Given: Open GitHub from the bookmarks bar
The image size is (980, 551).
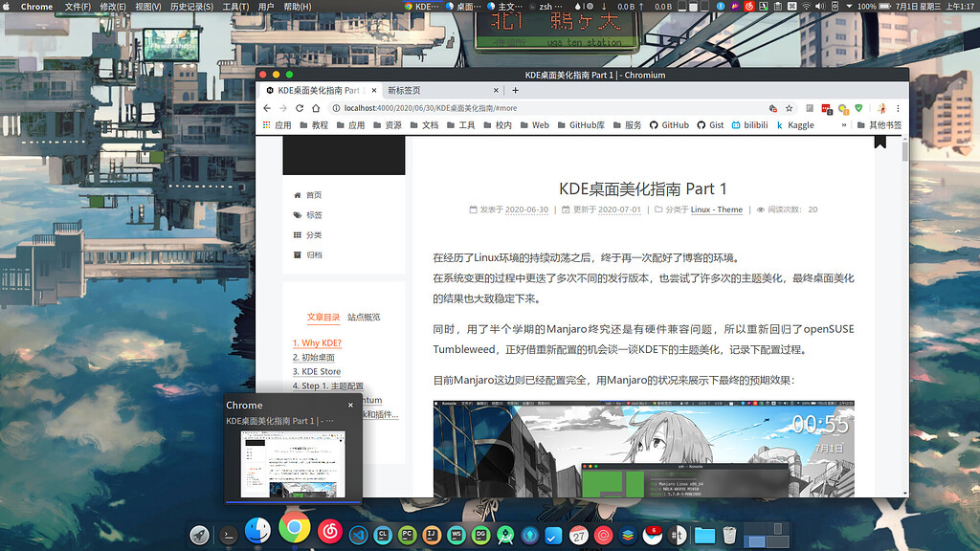Looking at the screenshot, I should click(x=670, y=124).
